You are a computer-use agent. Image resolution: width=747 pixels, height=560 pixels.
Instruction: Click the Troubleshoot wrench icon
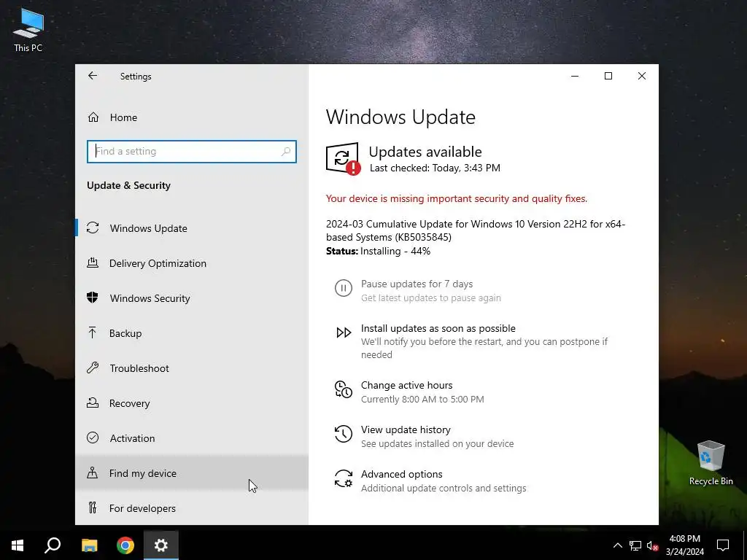(x=93, y=367)
